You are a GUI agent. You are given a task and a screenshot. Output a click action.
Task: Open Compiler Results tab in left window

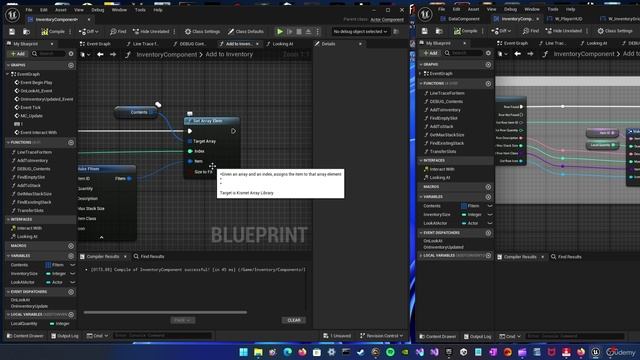[x=102, y=256]
